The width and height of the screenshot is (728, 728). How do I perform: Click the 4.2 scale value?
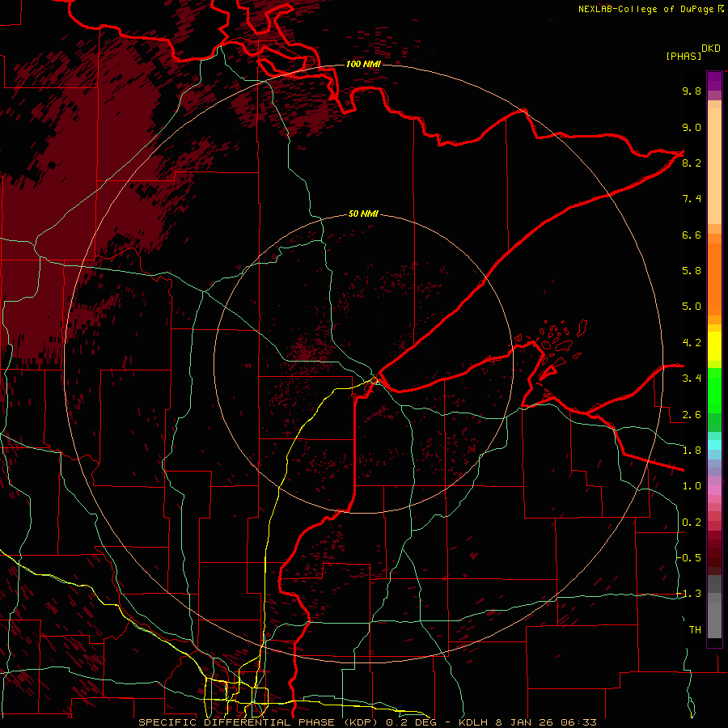pyautogui.click(x=692, y=343)
